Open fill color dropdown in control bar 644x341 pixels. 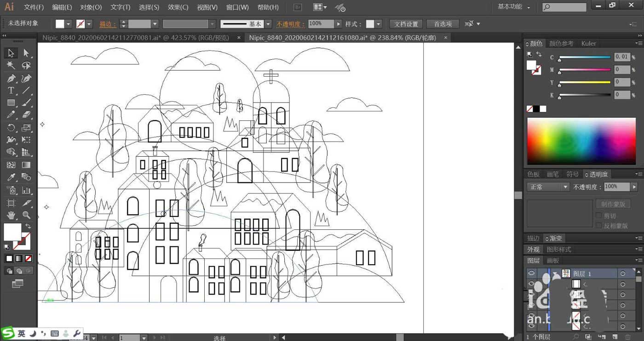(69, 24)
